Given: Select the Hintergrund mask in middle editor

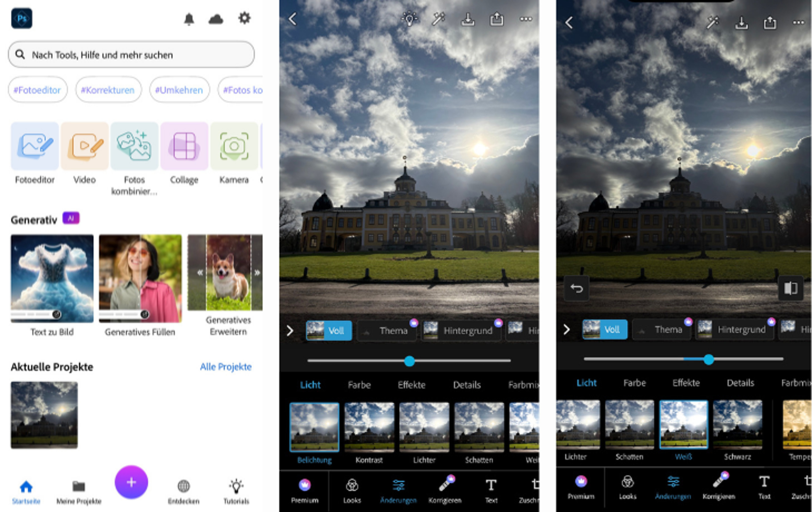Looking at the screenshot, I should [461, 330].
